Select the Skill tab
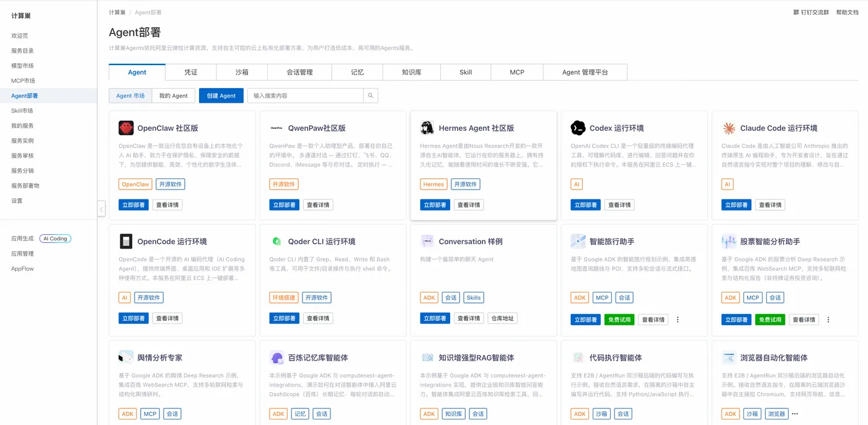The height and width of the screenshot is (425, 868). pos(466,72)
